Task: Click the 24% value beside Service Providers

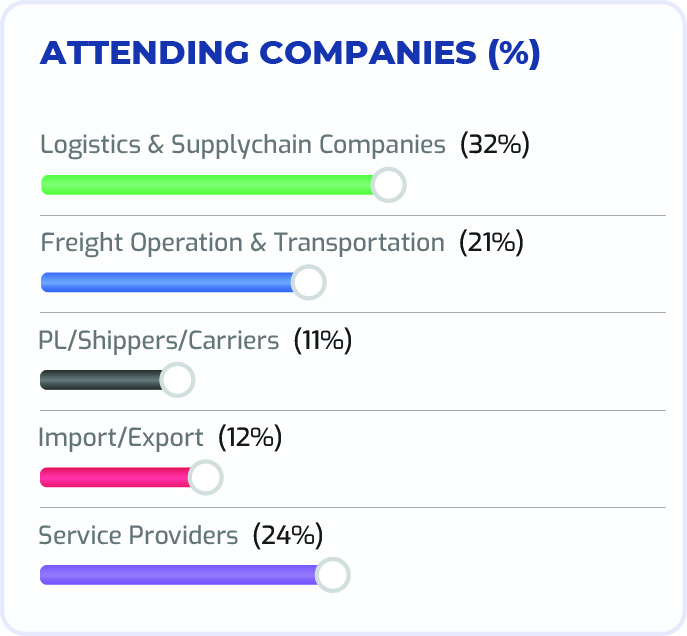Action: coord(288,536)
